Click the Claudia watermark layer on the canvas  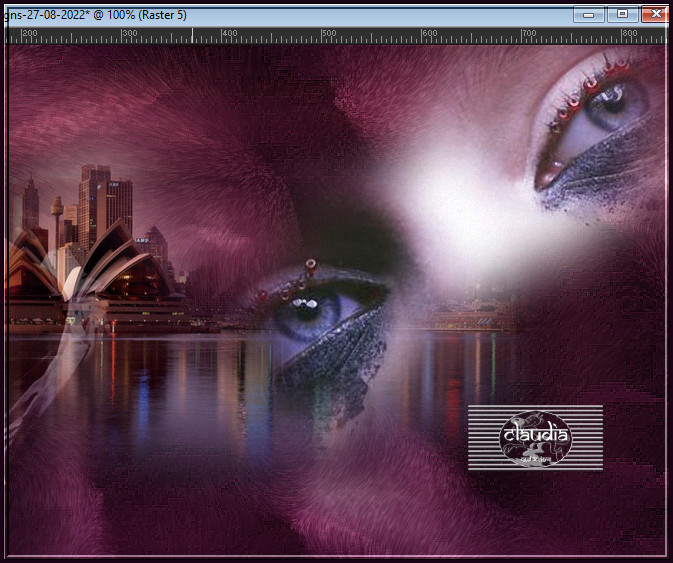(535, 437)
